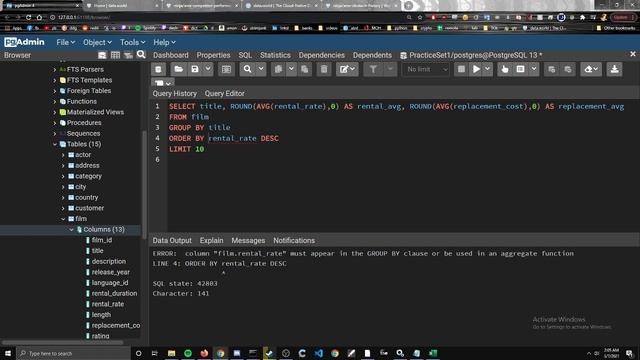This screenshot has width=640, height=360.
Task: Click the Explain Analyze icon
Action: click(520, 69)
